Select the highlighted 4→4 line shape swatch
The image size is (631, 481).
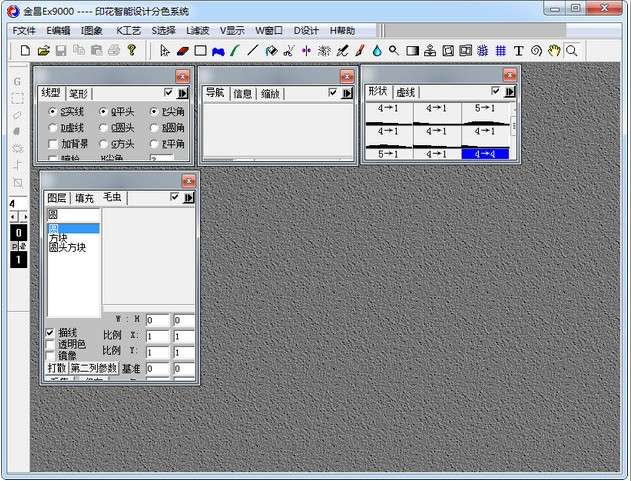pos(485,153)
